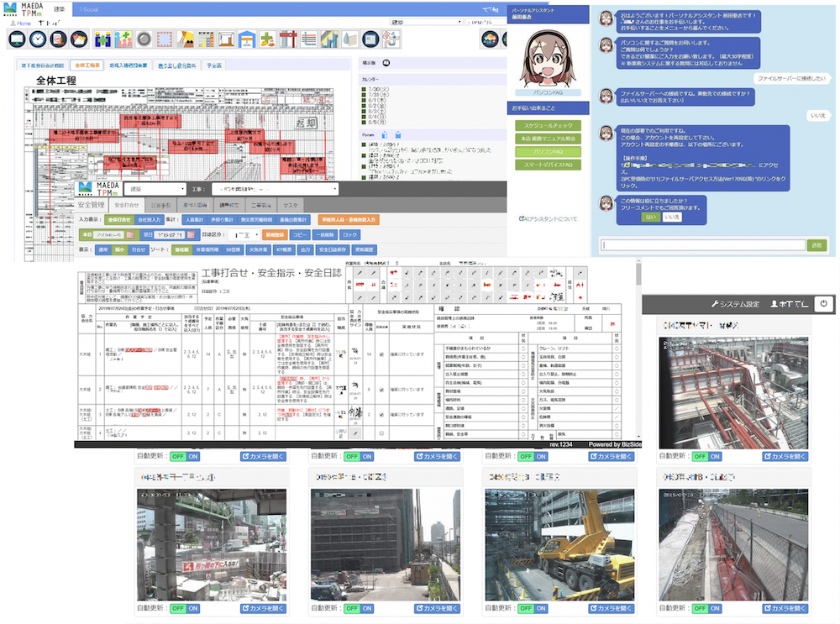Toggle 自動更新 under the roadside fence camera
840x624 pixels.
[707, 609]
